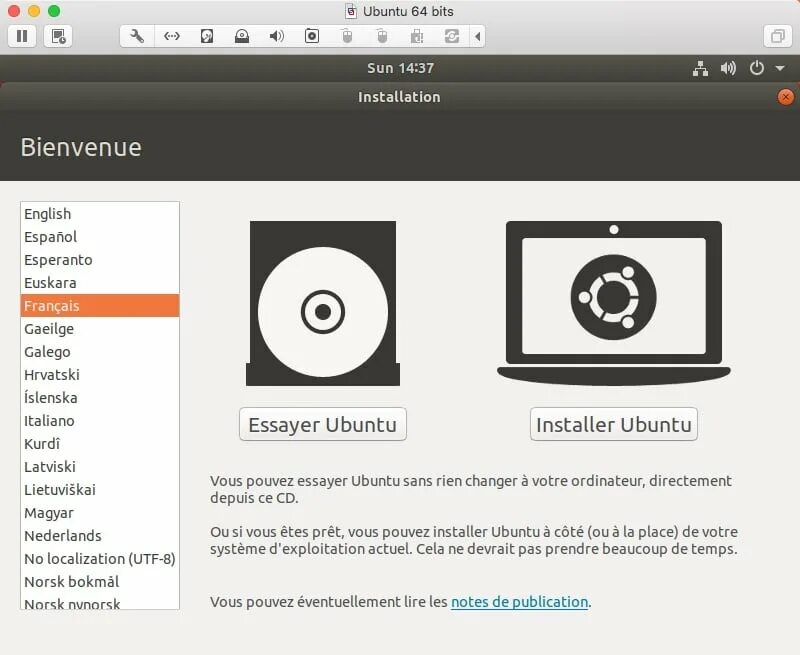The height and width of the screenshot is (655, 800).
Task: Select Kurdî in the language list
Action: [100, 443]
